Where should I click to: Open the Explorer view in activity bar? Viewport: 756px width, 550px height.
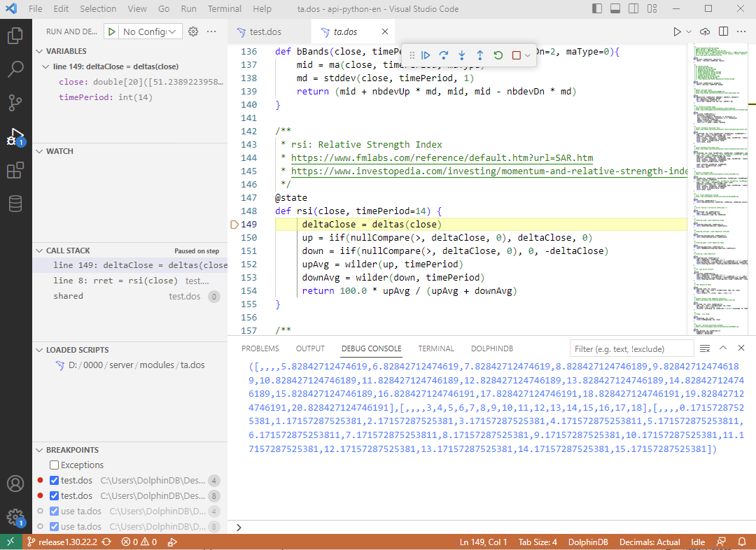pyautogui.click(x=15, y=36)
